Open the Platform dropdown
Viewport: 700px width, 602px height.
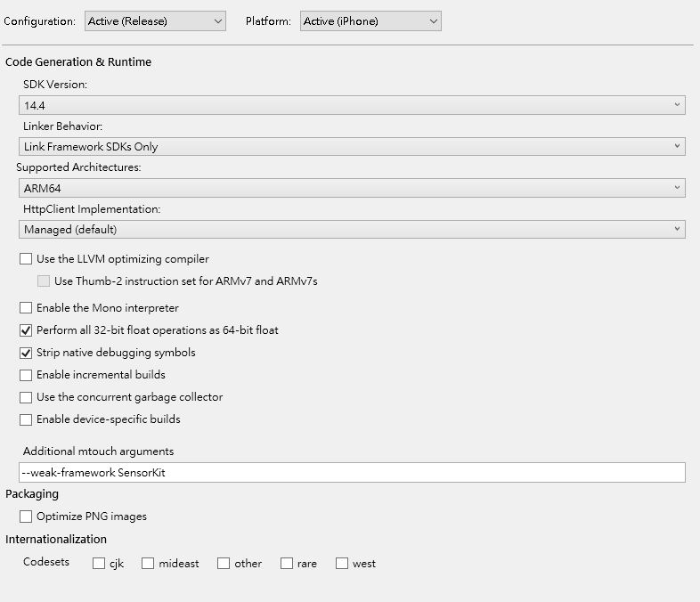pos(370,21)
